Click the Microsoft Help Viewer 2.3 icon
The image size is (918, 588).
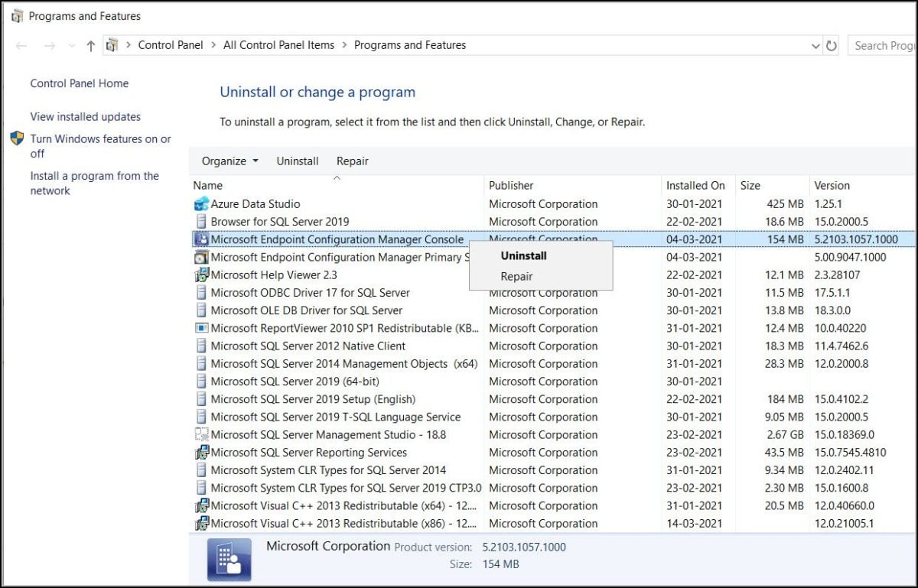point(201,275)
